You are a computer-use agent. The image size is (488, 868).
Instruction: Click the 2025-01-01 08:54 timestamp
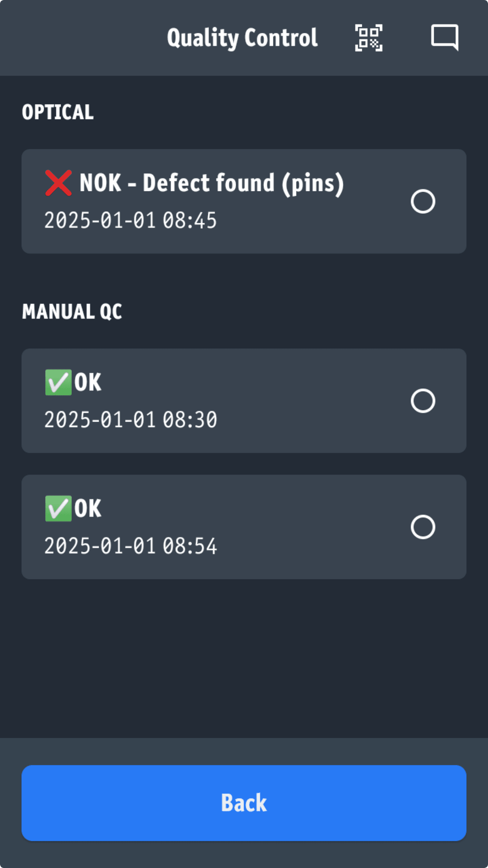[131, 546]
